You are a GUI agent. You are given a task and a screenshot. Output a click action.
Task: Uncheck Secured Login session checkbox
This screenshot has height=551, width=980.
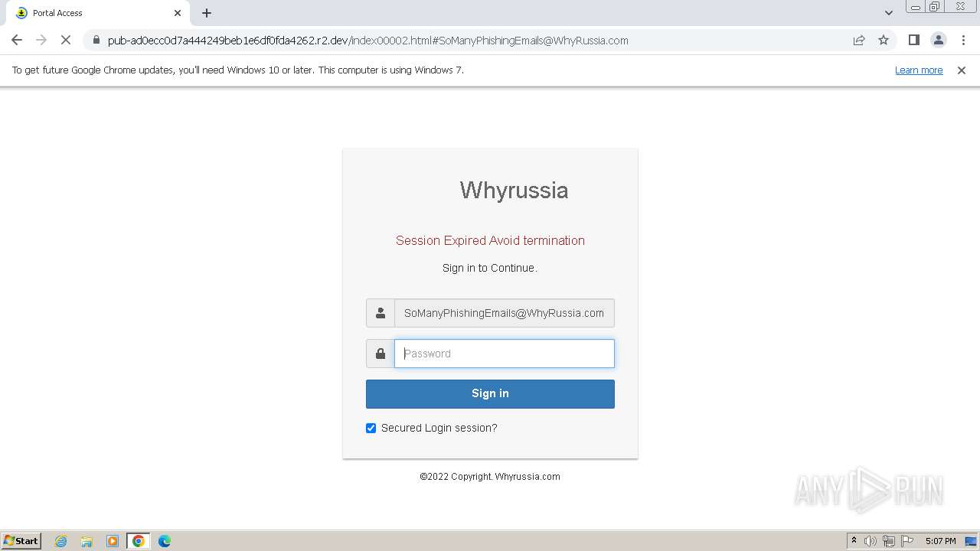coord(371,428)
